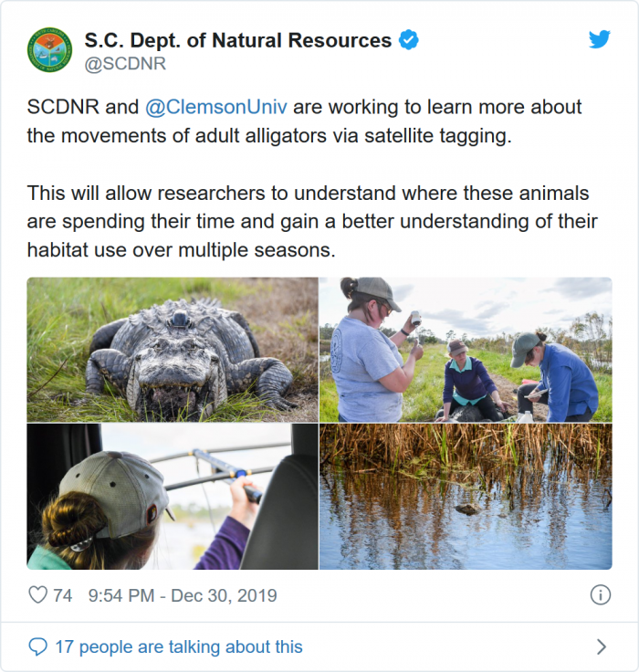The height and width of the screenshot is (672, 639).
Task: Open the 9:54 PM - Dec 30, 2019 timestamp
Action: (x=183, y=595)
